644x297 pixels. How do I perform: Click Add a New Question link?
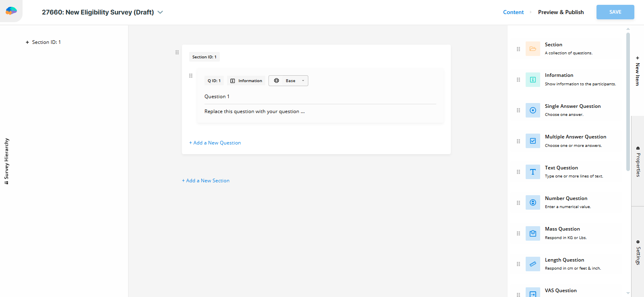215,143
